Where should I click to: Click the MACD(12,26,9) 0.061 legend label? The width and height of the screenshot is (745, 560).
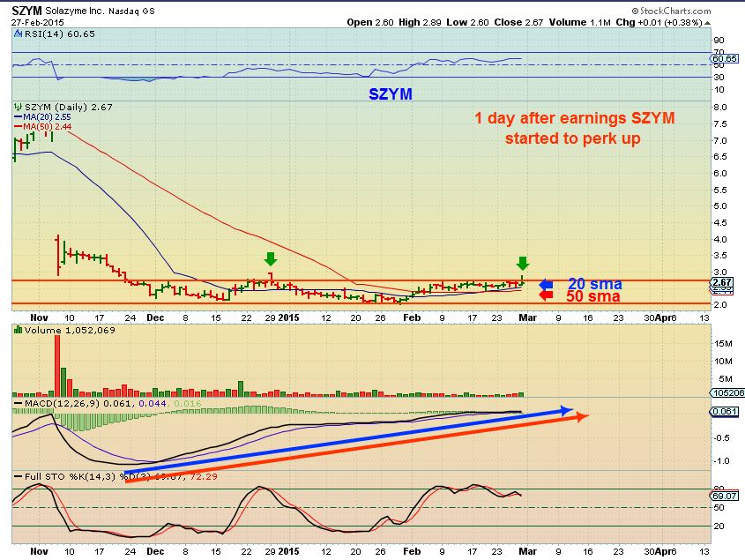point(79,404)
